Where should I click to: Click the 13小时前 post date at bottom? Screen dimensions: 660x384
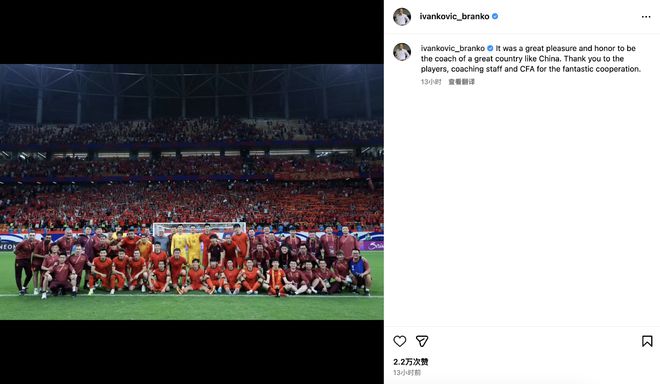coord(407,373)
